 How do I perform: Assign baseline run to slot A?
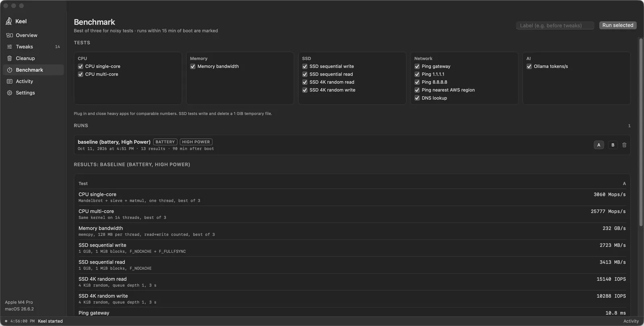[x=599, y=145]
